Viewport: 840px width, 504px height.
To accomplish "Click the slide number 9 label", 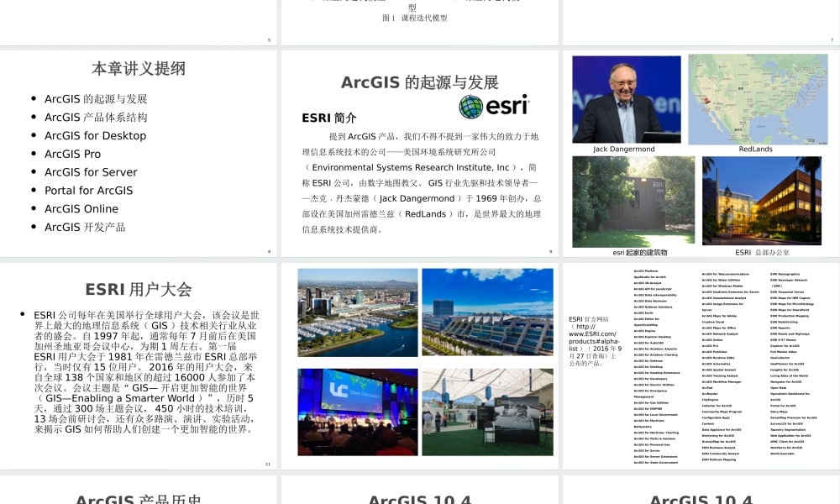I will point(549,249).
